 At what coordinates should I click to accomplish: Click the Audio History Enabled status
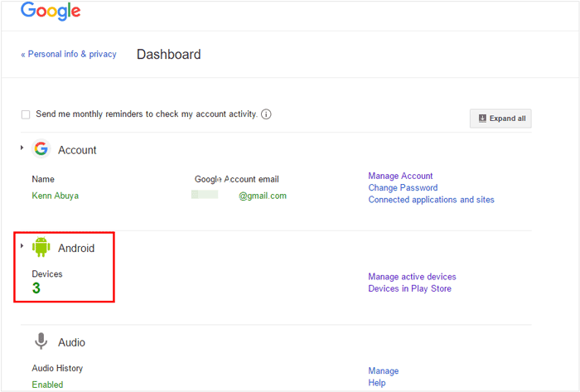(x=47, y=385)
